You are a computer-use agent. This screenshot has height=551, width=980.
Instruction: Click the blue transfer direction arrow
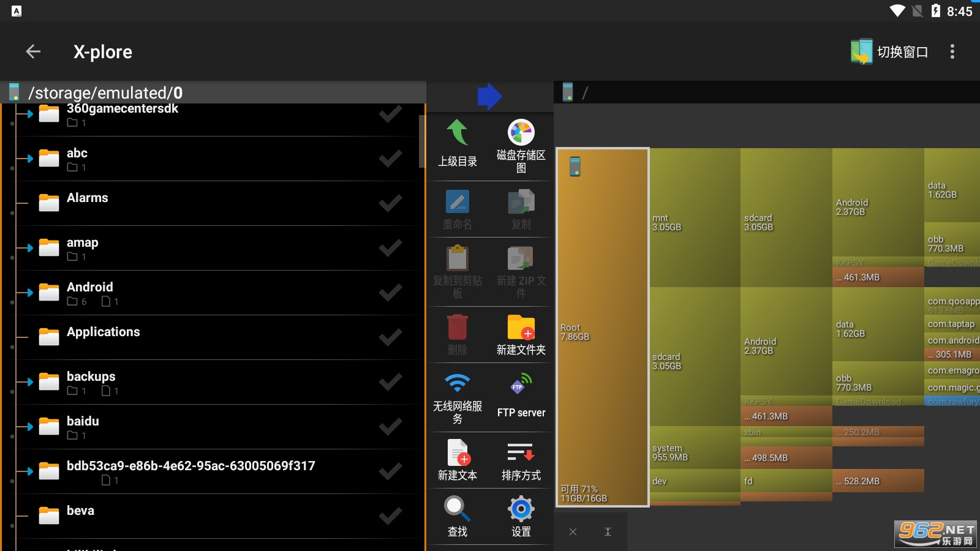[489, 96]
